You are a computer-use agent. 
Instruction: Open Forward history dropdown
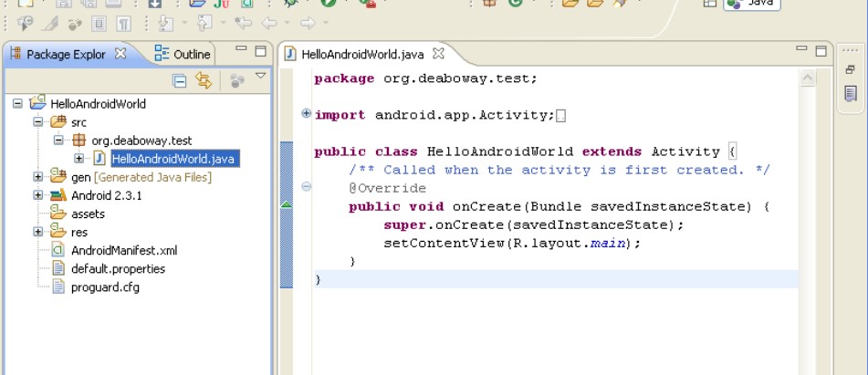[326, 23]
